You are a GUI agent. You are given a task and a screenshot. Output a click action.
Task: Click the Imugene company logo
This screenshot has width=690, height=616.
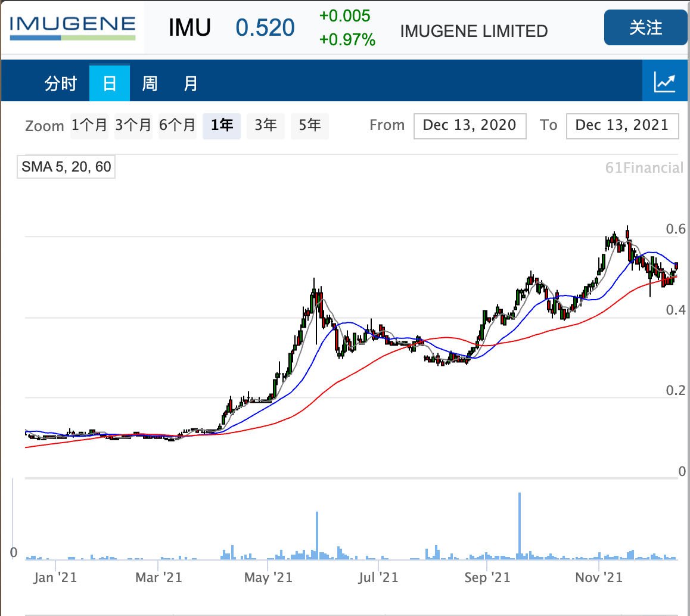(x=73, y=28)
